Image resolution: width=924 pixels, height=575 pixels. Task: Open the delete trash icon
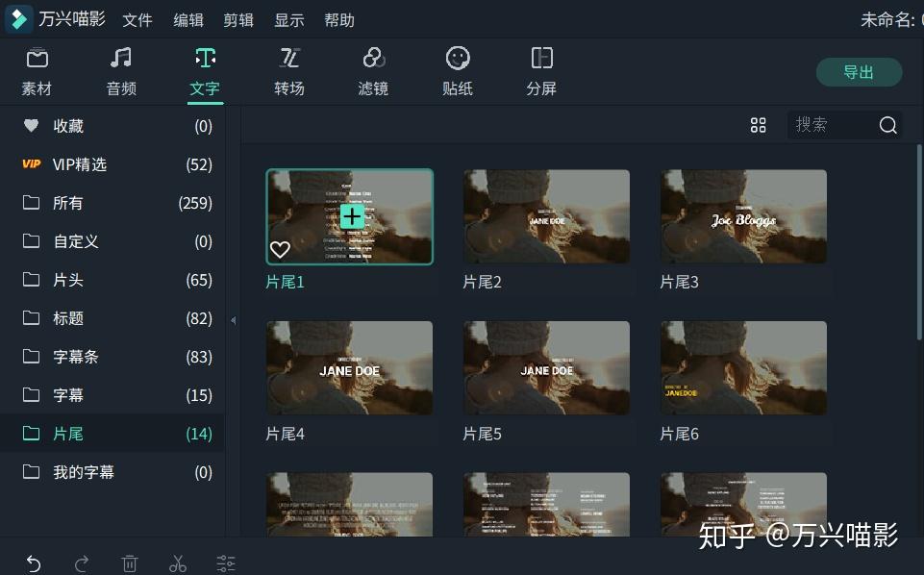click(x=130, y=563)
